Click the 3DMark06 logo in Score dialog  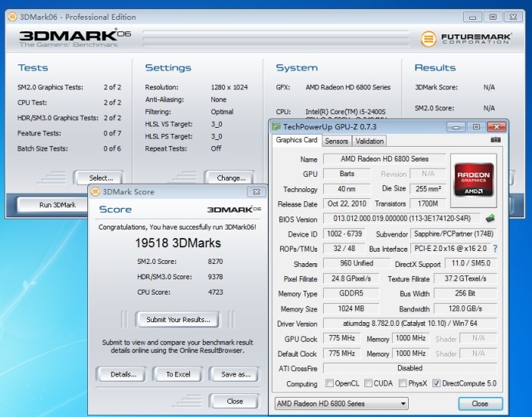(233, 209)
